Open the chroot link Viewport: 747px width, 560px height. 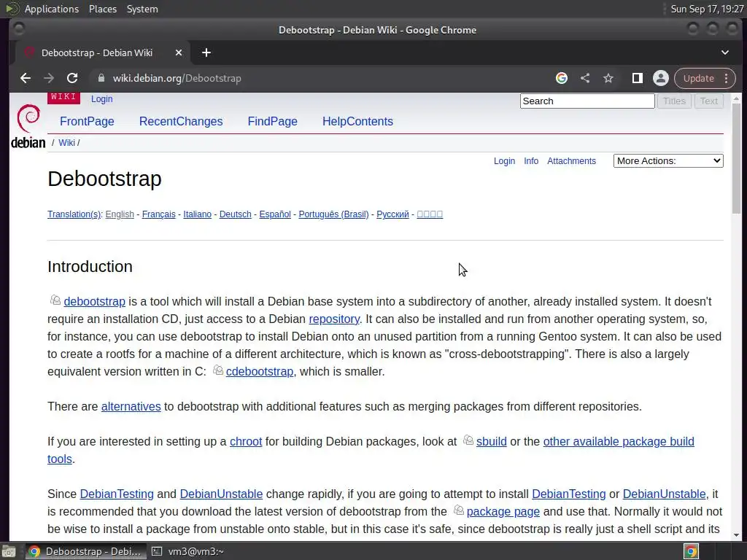246,441
